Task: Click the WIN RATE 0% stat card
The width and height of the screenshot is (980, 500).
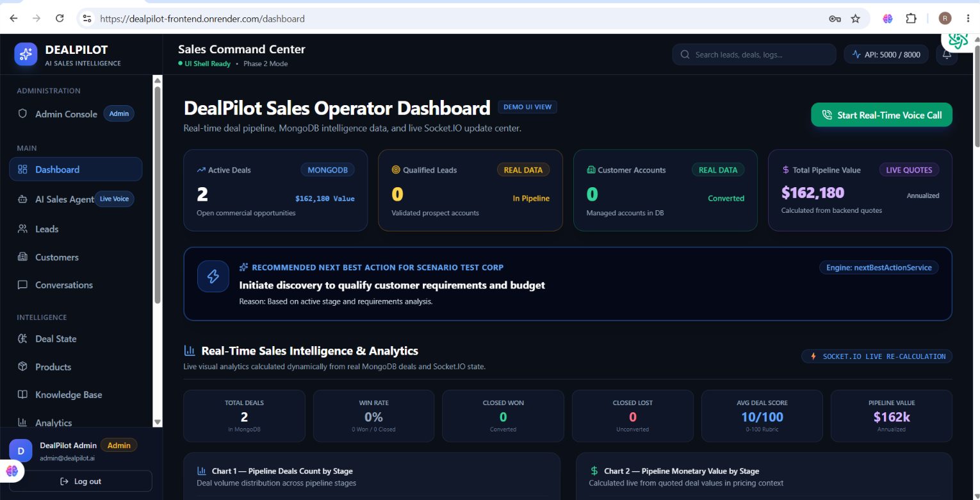Action: pos(373,416)
